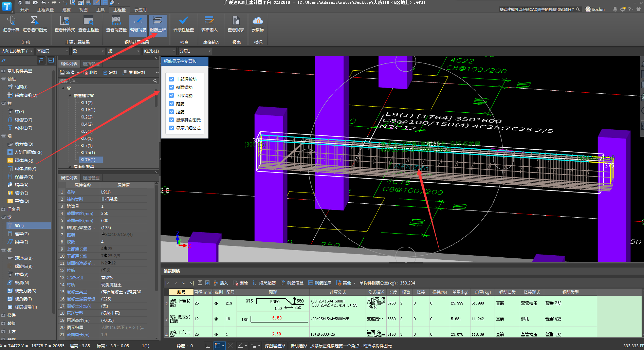The image size is (644, 350).
Task: Switch to 云应用 ribbon tab
Action: point(141,10)
